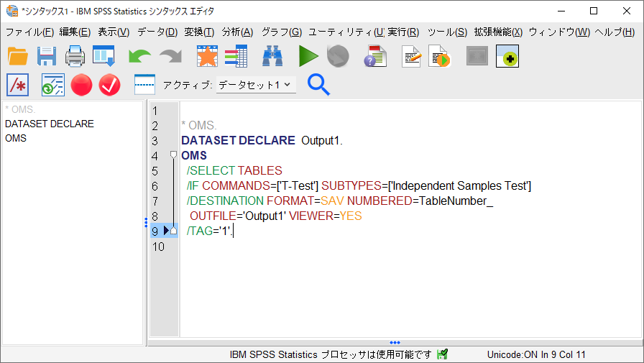Maximize the syntax editor window

coord(594,11)
